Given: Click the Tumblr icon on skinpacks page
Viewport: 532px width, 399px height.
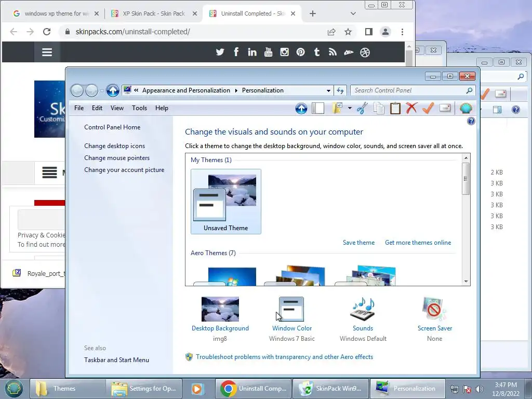Looking at the screenshot, I should point(316,52).
